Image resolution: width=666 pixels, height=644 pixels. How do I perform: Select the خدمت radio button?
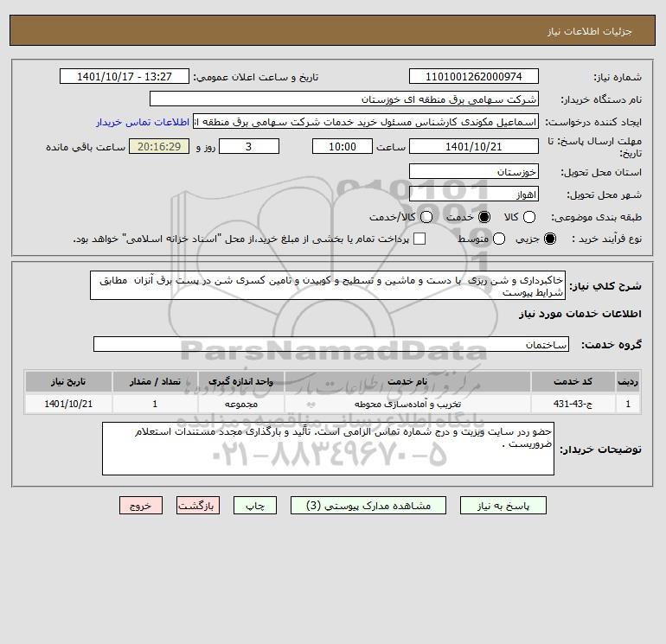tap(484, 217)
